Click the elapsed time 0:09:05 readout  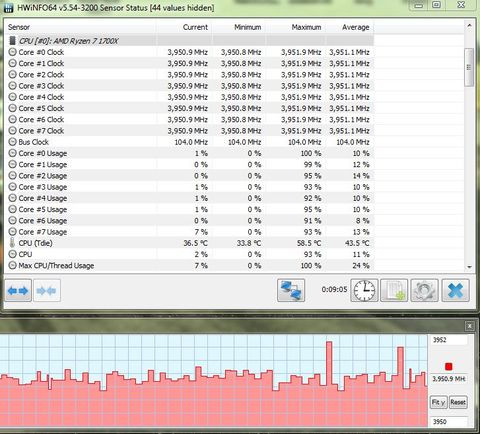pyautogui.click(x=334, y=289)
